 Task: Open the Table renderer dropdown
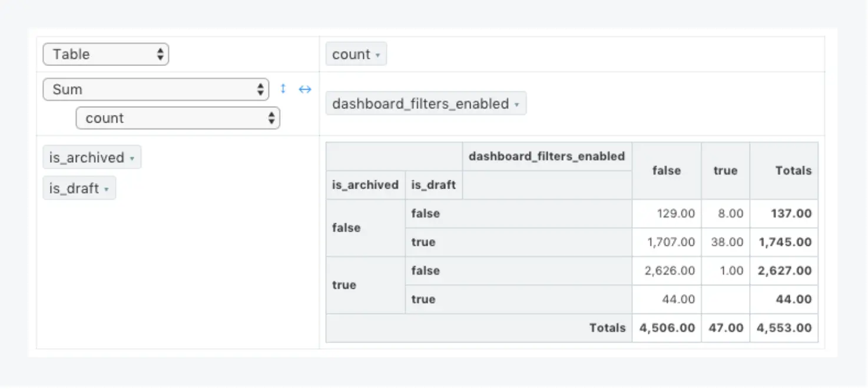pyautogui.click(x=106, y=54)
